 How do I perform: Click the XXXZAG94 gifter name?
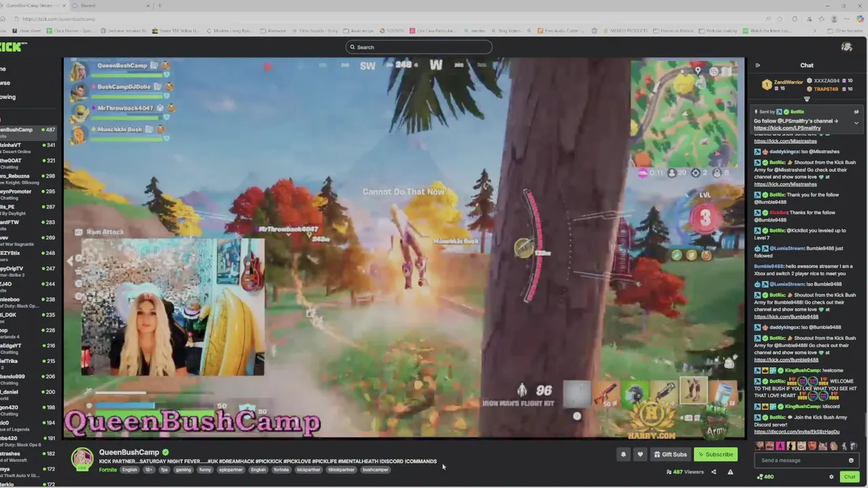pyautogui.click(x=827, y=81)
